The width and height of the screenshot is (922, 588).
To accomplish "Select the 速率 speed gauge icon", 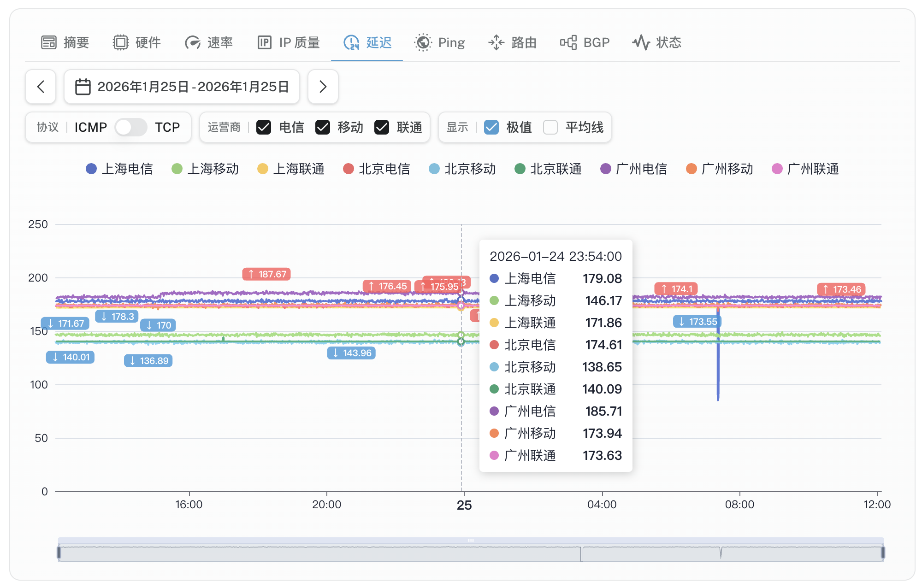I will pos(193,42).
